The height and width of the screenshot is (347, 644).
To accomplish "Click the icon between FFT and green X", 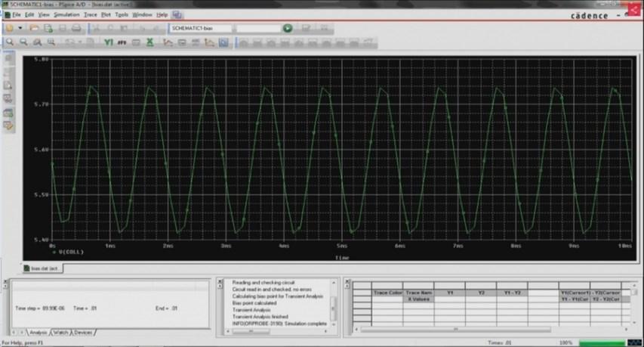I will coord(136,42).
